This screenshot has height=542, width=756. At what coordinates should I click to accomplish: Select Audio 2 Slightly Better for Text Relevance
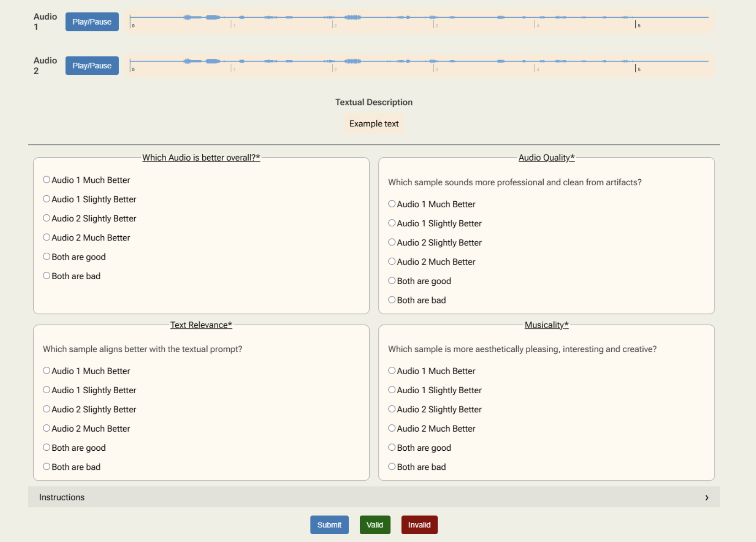(47, 409)
